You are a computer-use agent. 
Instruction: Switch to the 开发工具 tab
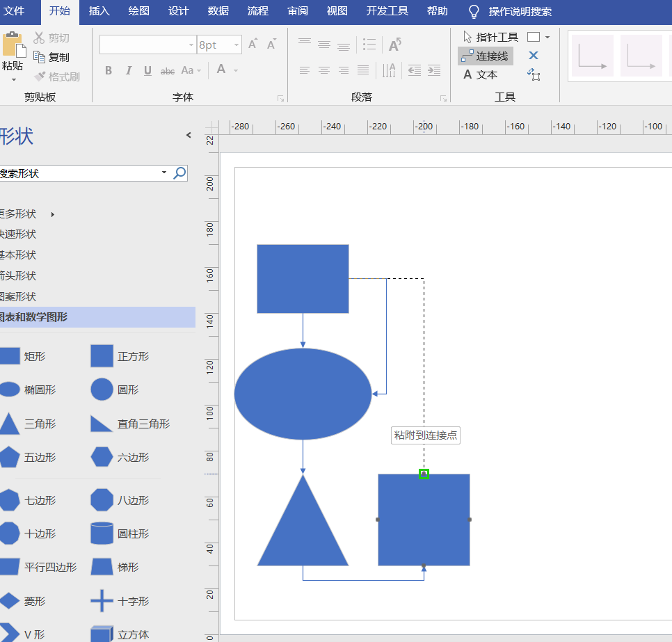pyautogui.click(x=387, y=10)
